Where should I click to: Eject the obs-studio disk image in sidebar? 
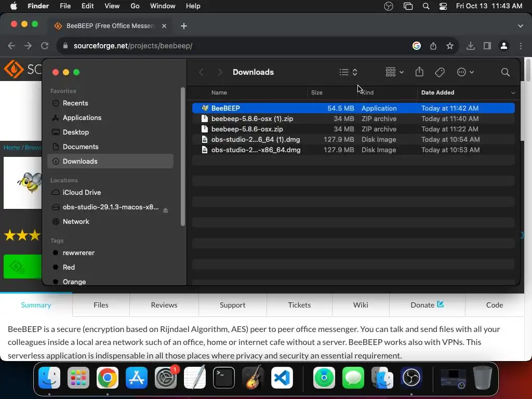click(166, 210)
